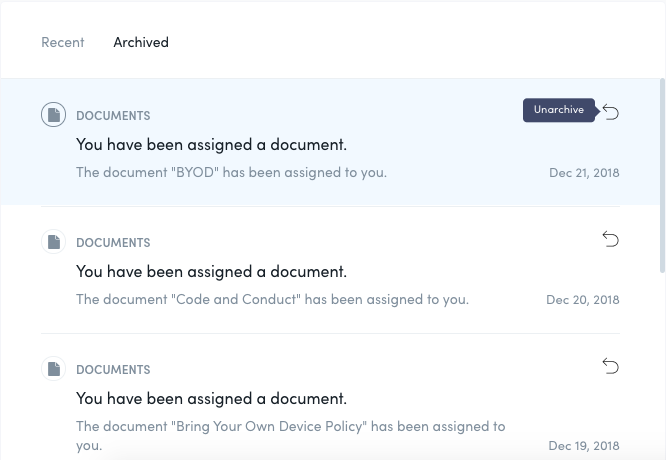Click the Dec 20, 2018 date
666x460 pixels.
[583, 300]
